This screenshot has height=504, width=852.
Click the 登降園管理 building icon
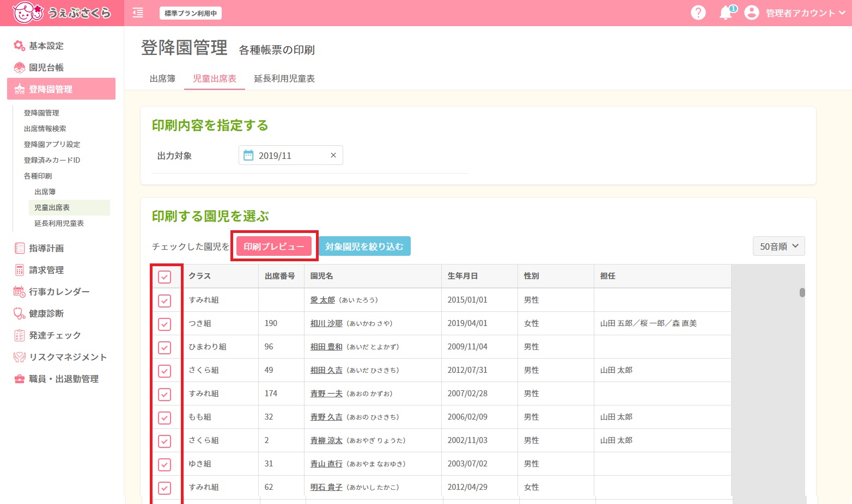20,89
